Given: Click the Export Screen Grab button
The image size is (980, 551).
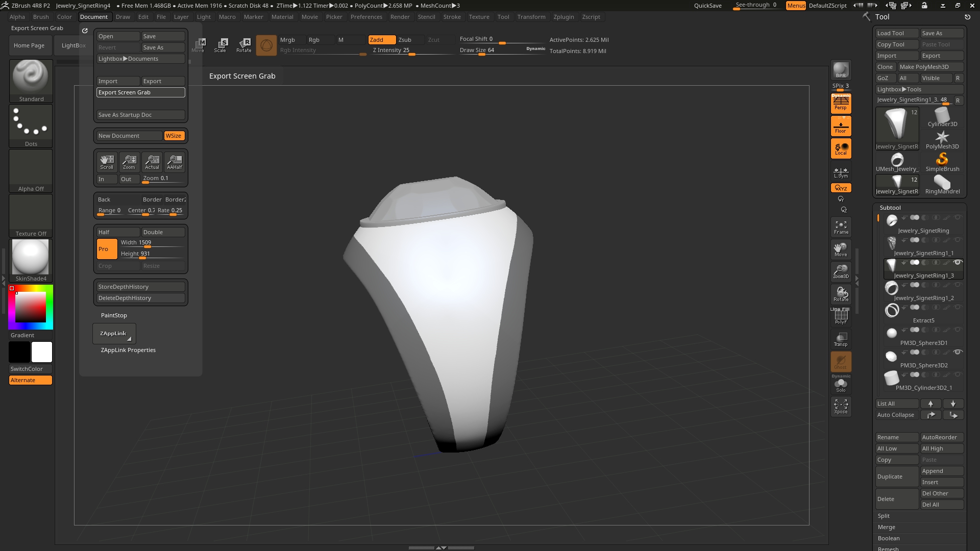Looking at the screenshot, I should (x=140, y=92).
